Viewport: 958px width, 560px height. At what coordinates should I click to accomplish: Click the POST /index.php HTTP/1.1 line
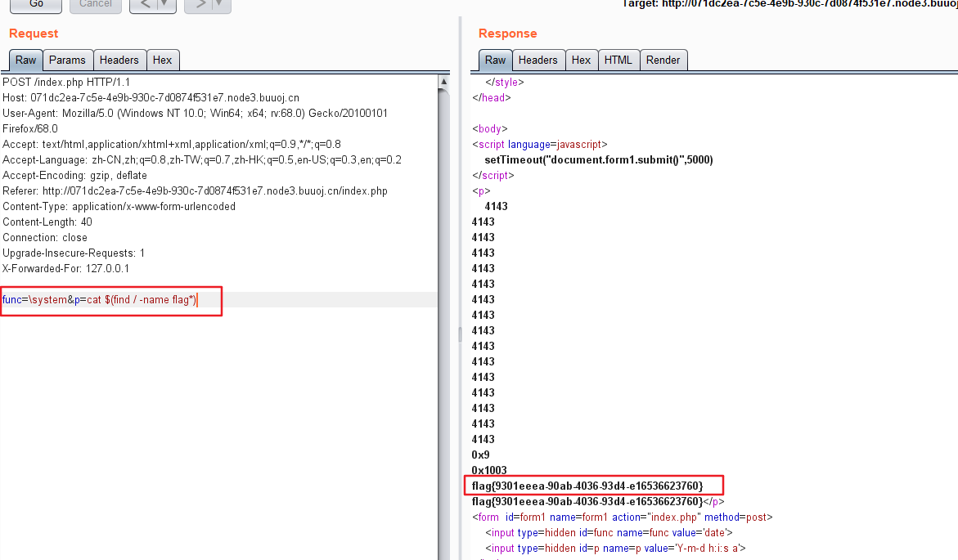(66, 82)
